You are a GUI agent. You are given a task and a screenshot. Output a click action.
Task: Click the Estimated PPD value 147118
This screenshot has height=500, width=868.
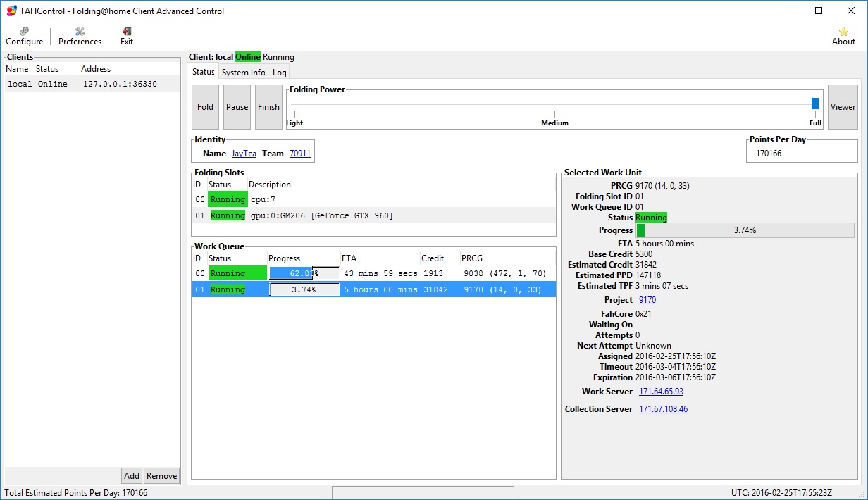pyautogui.click(x=649, y=275)
